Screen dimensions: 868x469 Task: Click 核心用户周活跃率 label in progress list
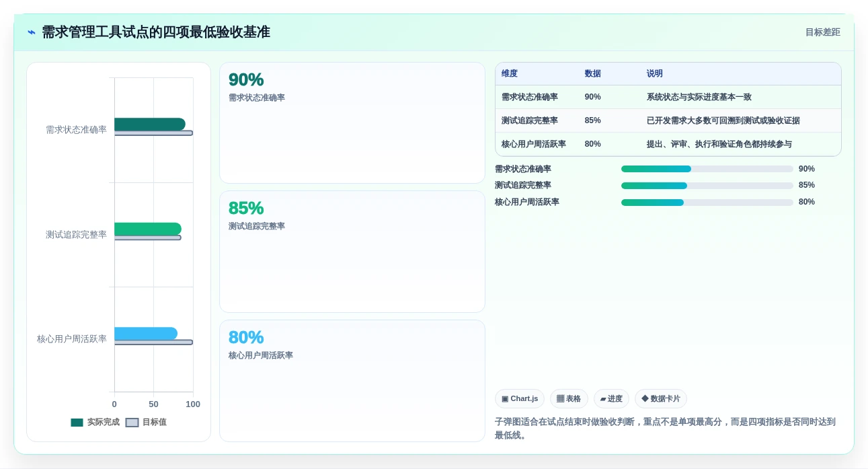coord(527,202)
